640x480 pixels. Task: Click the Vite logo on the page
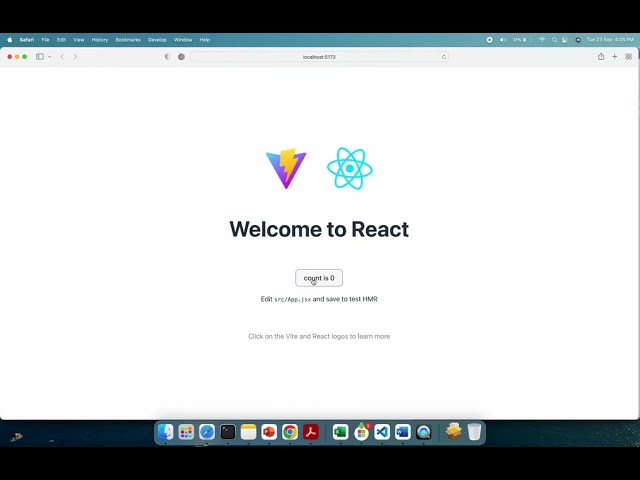pos(286,169)
